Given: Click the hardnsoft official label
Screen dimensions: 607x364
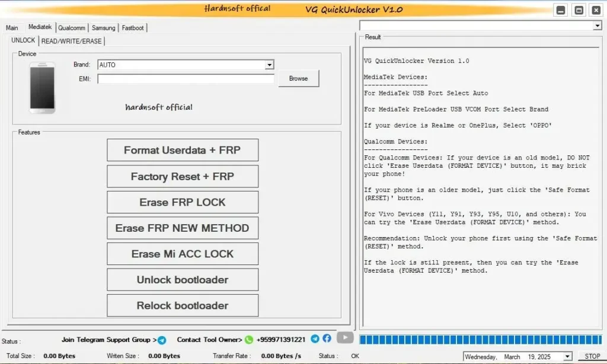Looking at the screenshot, I should click(159, 107).
